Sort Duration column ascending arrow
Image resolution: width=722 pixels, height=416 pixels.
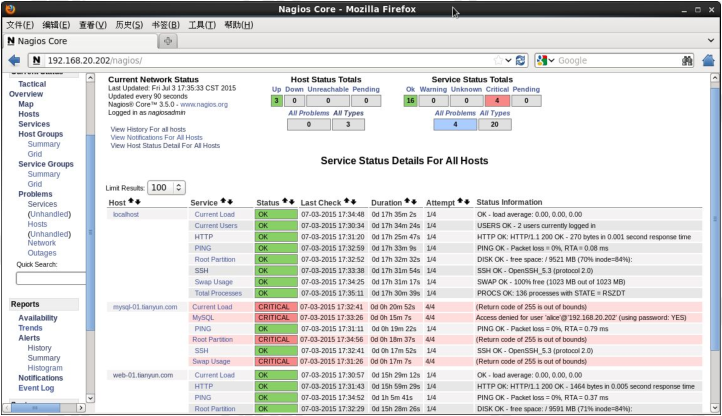(408, 202)
